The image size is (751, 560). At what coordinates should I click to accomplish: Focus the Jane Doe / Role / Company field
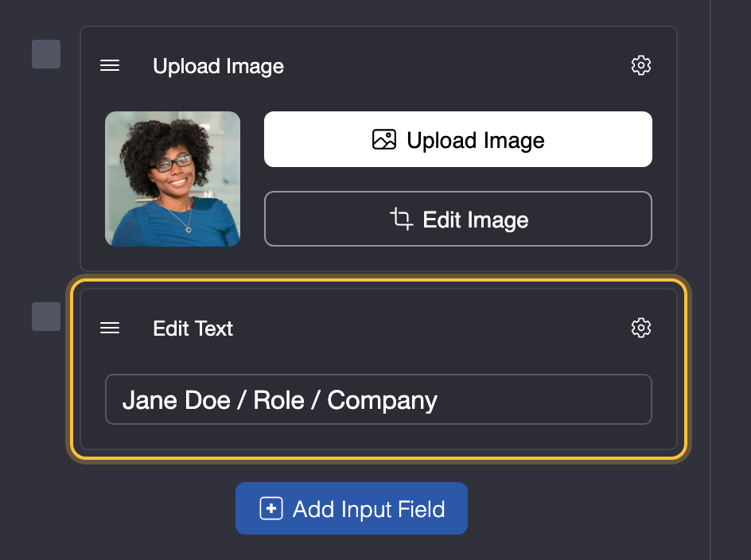click(x=379, y=399)
